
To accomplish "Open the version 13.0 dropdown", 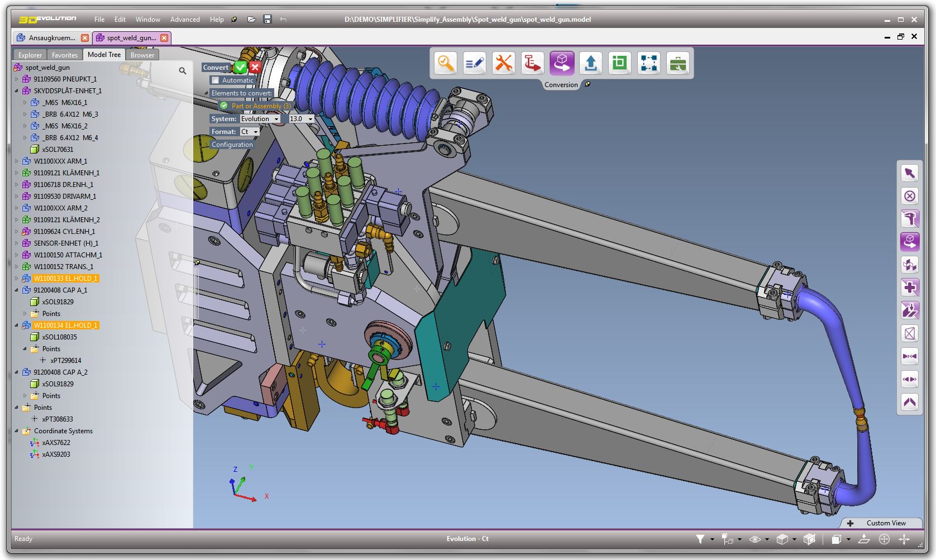I will click(301, 119).
